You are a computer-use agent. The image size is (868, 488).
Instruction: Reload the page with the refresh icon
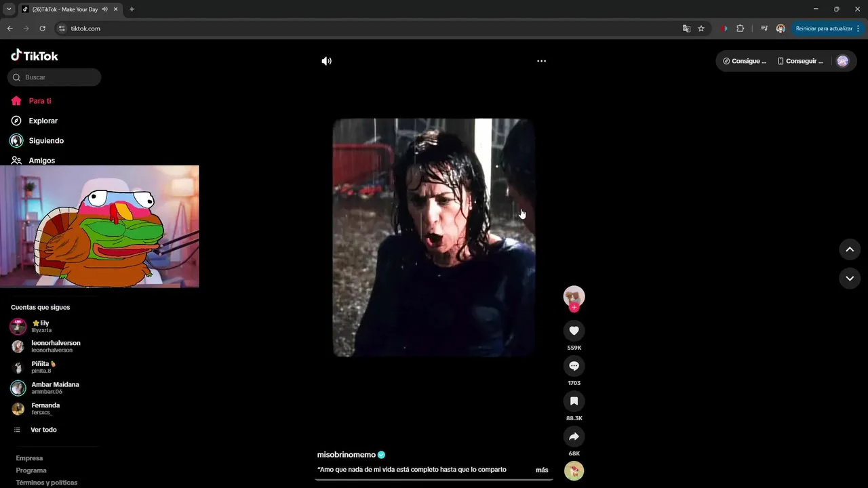[x=42, y=28]
